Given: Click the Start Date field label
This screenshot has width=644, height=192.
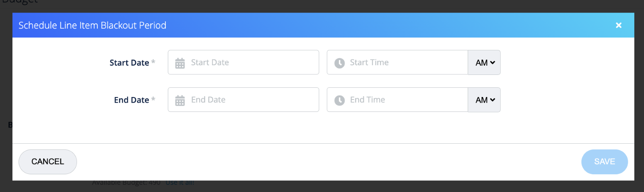Looking at the screenshot, I should pyautogui.click(x=129, y=63).
